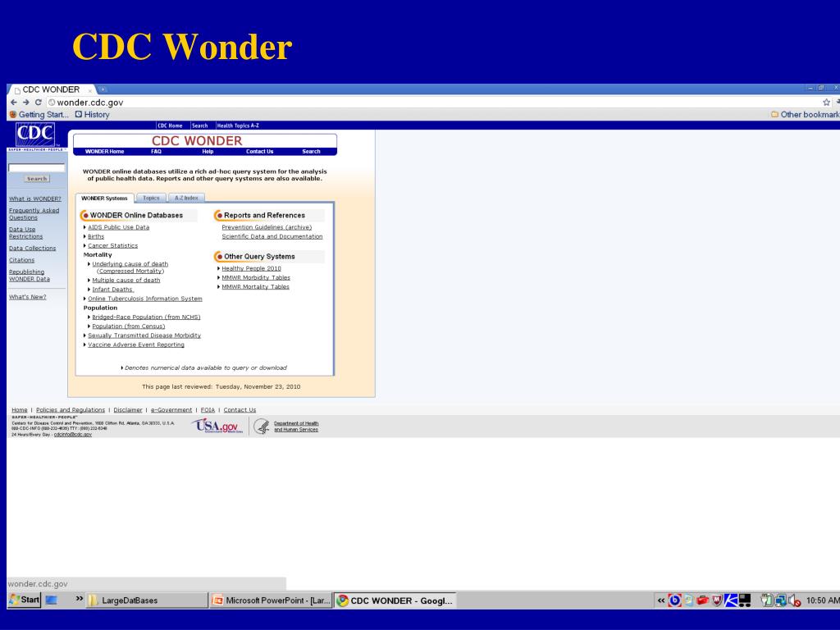This screenshot has width=840, height=630.
Task: Click the McAfee shield tray icon
Action: [717, 600]
